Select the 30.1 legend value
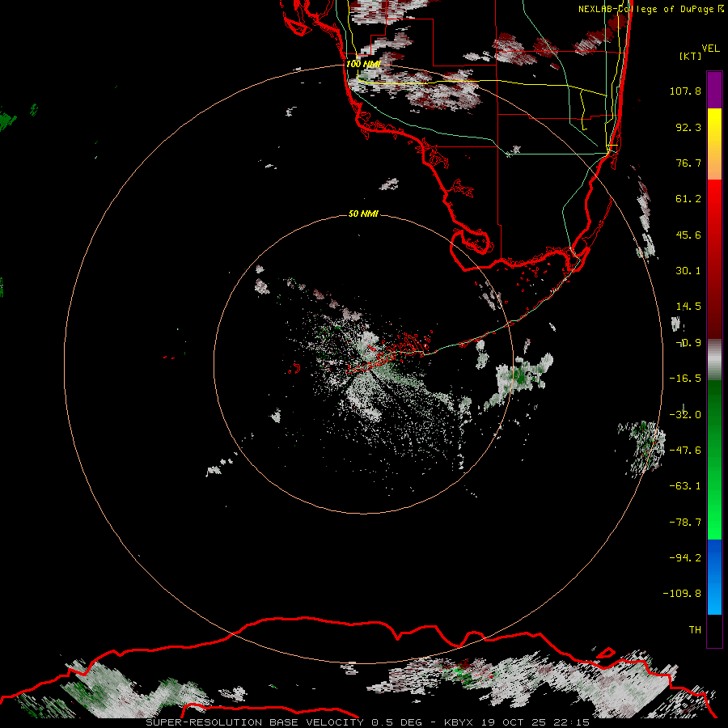The width and height of the screenshot is (728, 728). click(688, 271)
